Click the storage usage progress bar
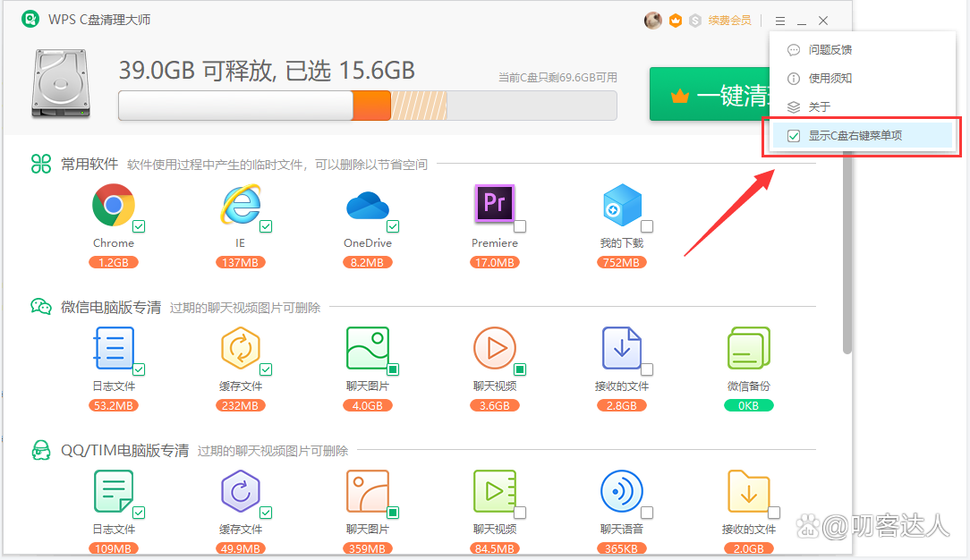Image resolution: width=970 pixels, height=560 pixels. 368,106
